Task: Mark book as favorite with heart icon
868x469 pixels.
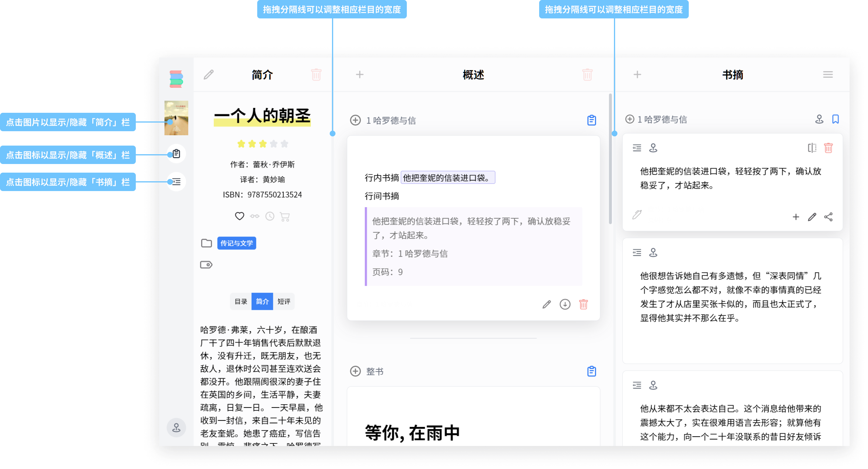Action: coord(239,216)
